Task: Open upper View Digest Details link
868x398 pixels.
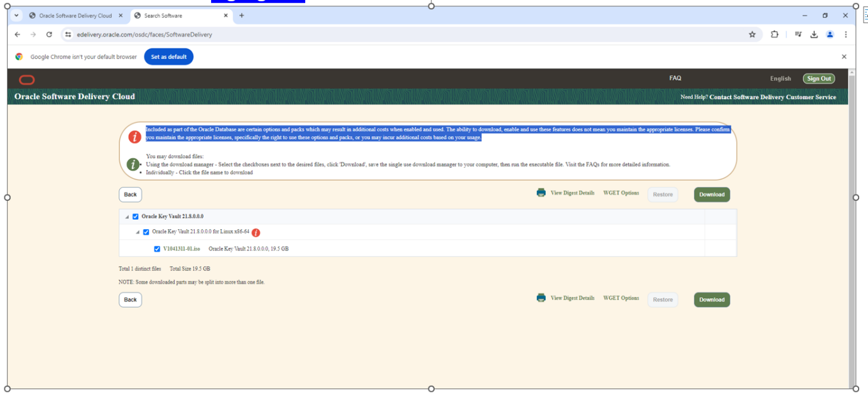Action: point(572,193)
